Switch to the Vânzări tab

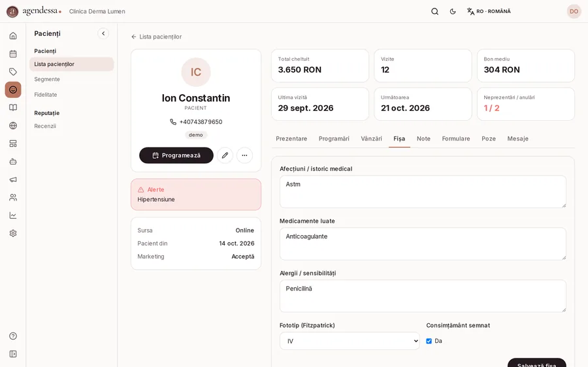pyautogui.click(x=371, y=138)
